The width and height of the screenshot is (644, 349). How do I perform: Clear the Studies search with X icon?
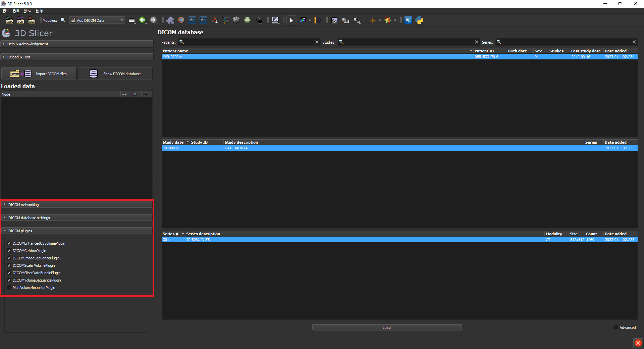coord(476,42)
